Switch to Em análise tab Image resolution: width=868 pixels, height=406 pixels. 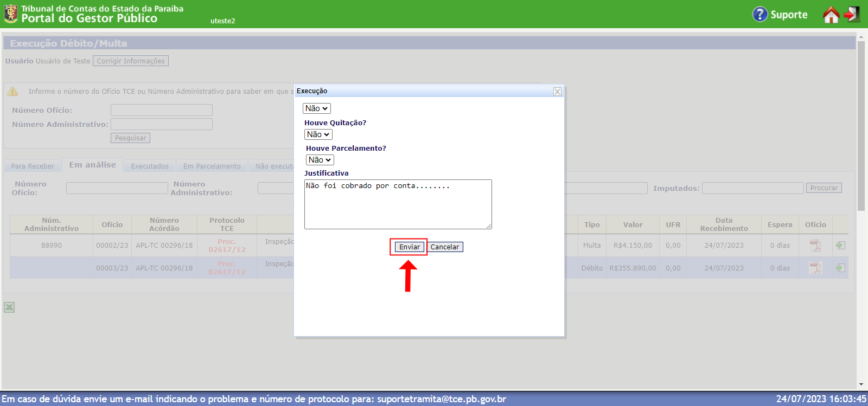(93, 165)
